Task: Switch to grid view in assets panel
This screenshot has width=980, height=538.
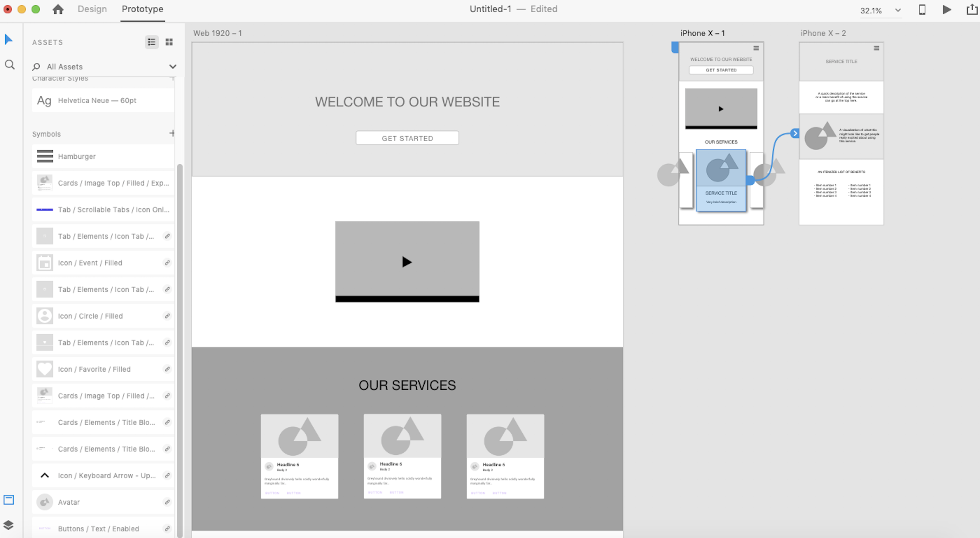Action: pos(169,42)
